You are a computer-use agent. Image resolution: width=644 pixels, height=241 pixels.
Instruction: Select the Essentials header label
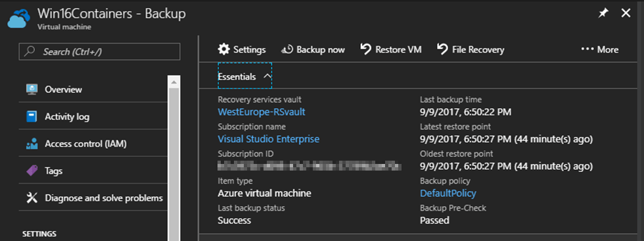click(237, 76)
